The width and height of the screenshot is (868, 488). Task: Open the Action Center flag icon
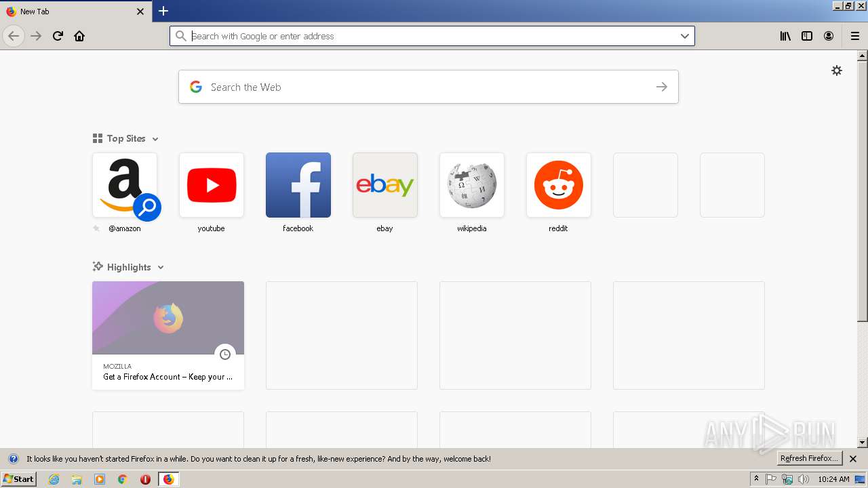pyautogui.click(x=771, y=479)
